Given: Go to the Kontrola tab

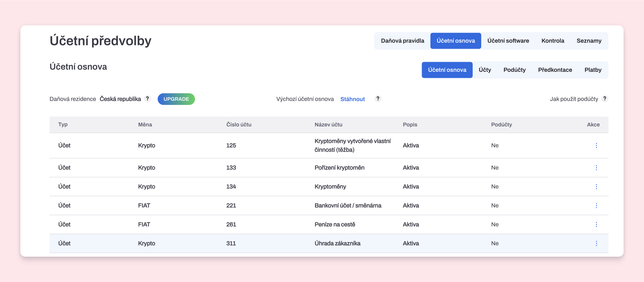Looking at the screenshot, I should (x=553, y=41).
